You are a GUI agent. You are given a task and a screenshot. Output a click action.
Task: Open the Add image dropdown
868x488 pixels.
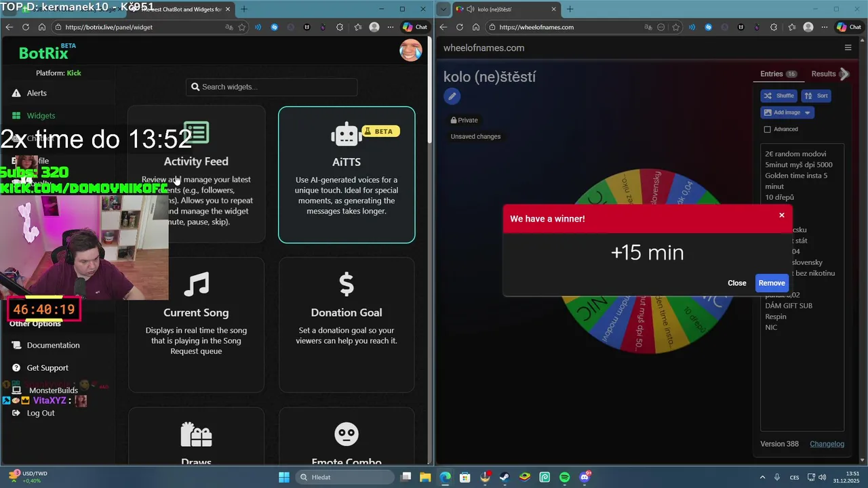tap(787, 113)
